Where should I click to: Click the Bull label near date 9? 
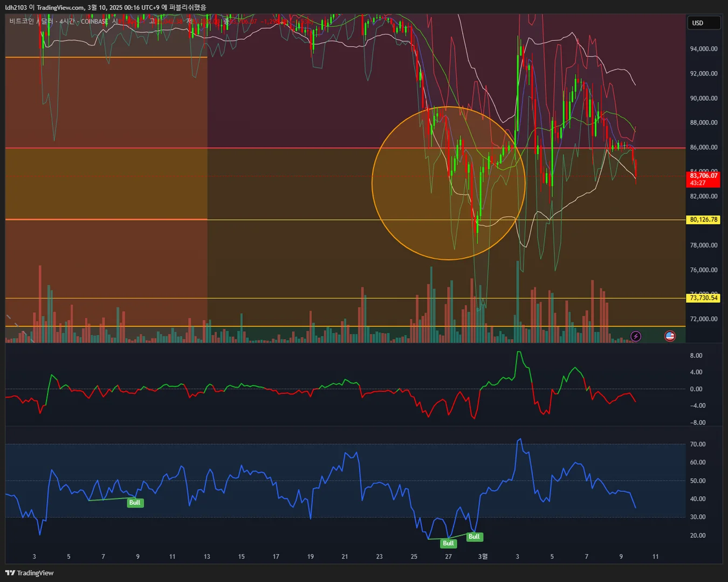(134, 503)
